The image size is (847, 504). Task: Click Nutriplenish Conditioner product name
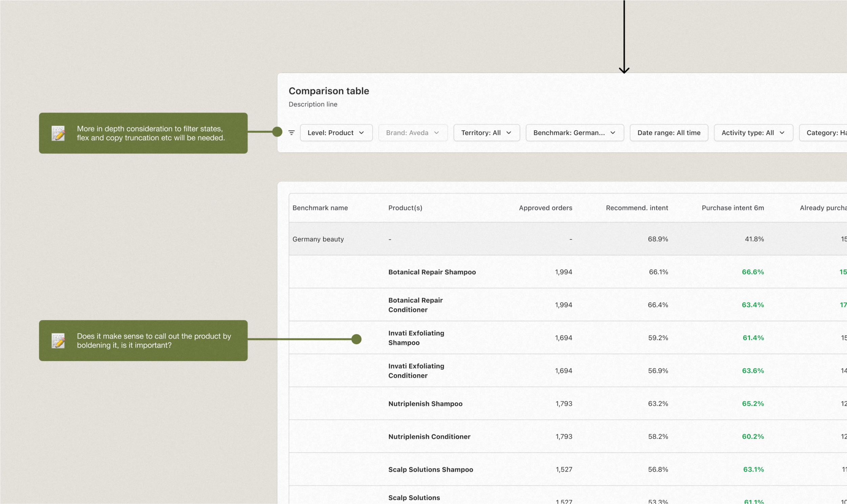pos(429,437)
